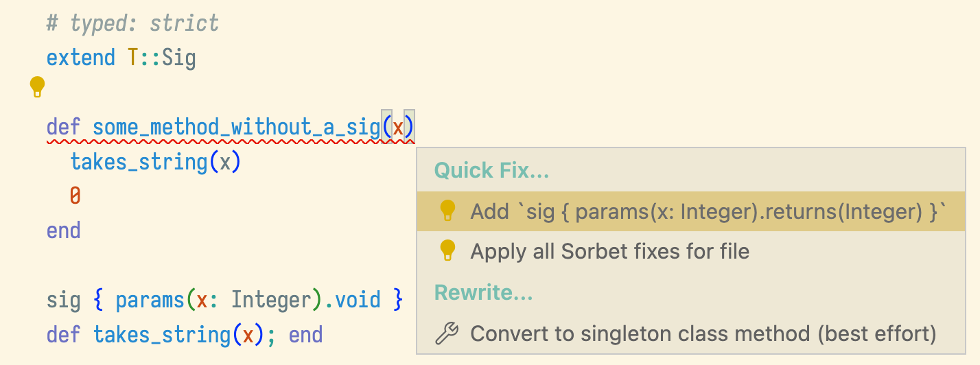Click the red parameter x in method definition
This screenshot has height=365, width=980.
coord(398,128)
